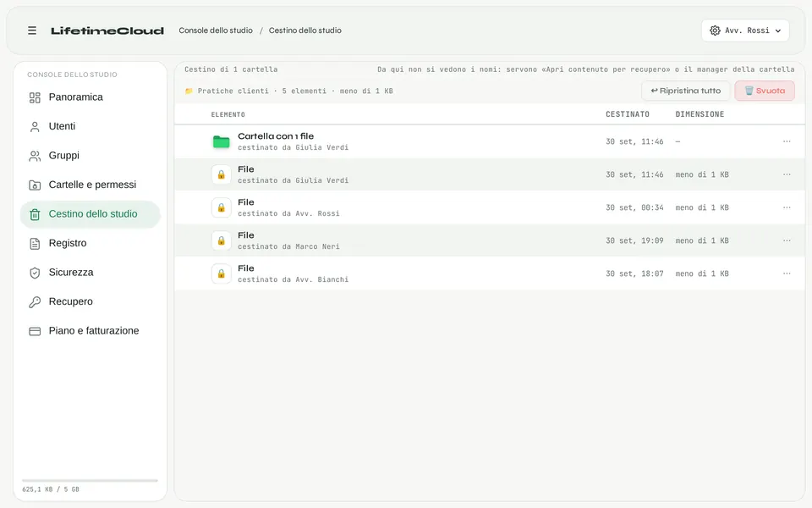Open more options for file trashed at 19:09
812x508 pixels.
point(787,240)
